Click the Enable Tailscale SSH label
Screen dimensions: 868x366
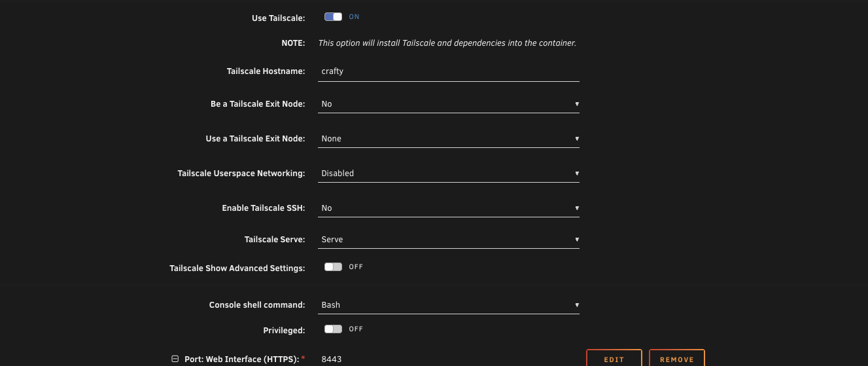264,208
